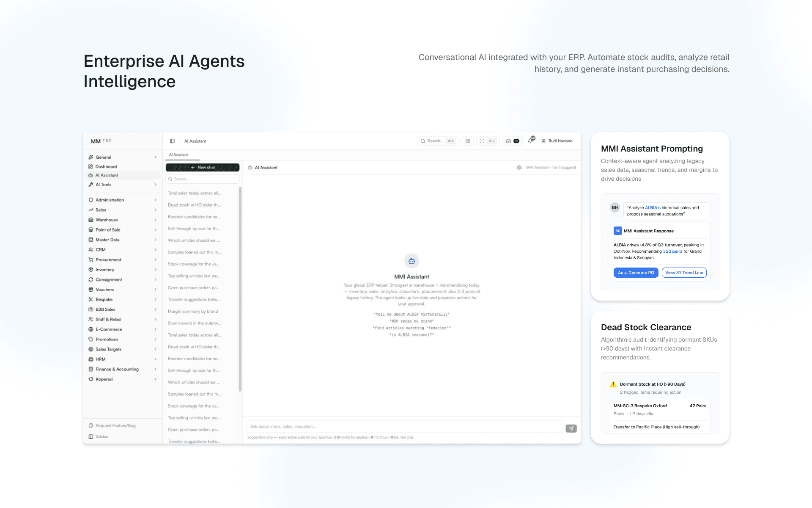Click the E-Commerce globe icon
Image resolution: width=812 pixels, height=508 pixels.
pos(91,329)
